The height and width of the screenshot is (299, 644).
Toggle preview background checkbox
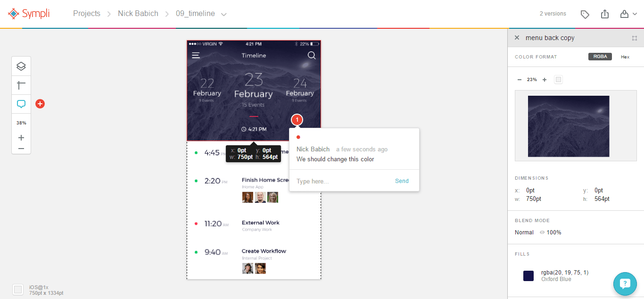click(559, 80)
